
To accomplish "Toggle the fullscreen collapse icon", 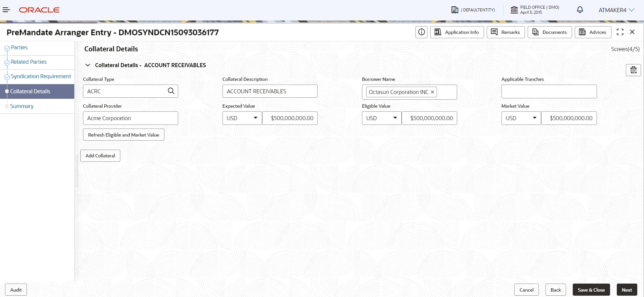I will [620, 32].
